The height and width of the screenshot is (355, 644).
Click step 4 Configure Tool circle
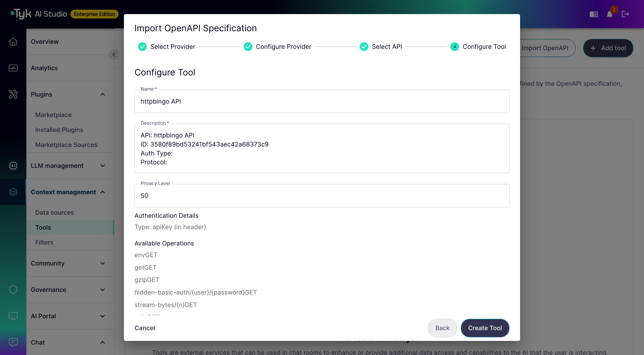tap(454, 47)
